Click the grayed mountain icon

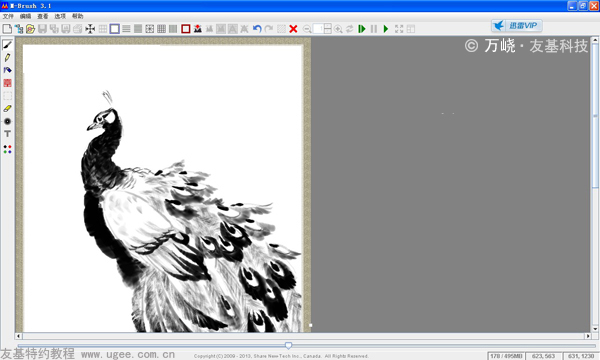pos(209,29)
